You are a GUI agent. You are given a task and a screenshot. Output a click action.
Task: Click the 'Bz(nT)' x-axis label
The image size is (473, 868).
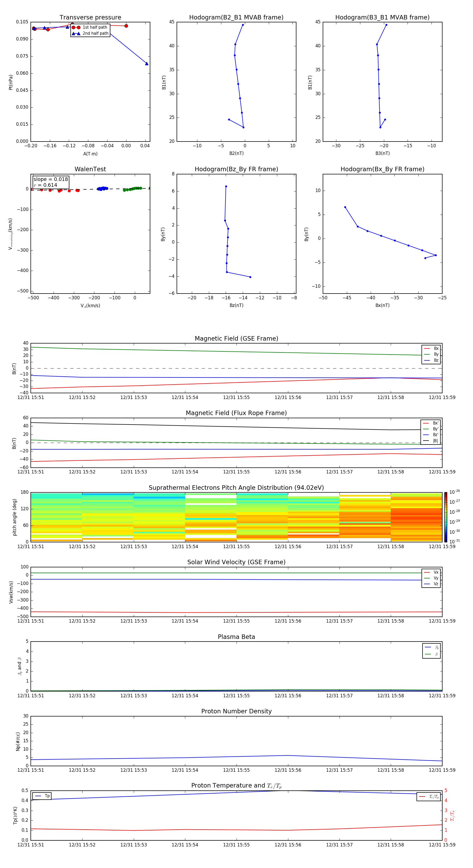pyautogui.click(x=236, y=305)
